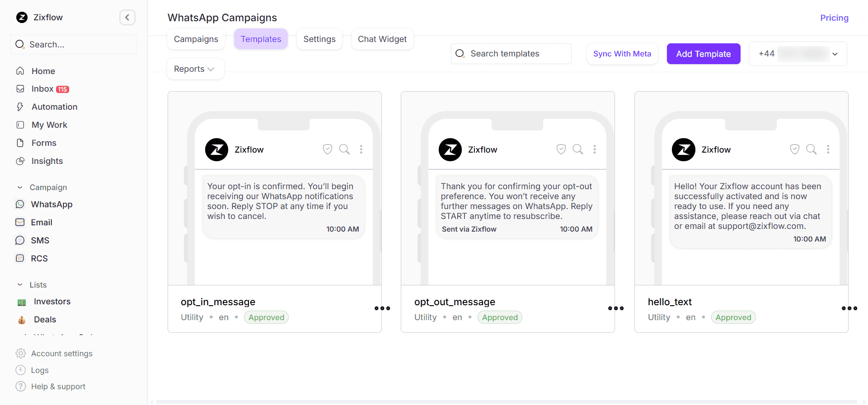Select the Templates tab
The width and height of the screenshot is (868, 405).
click(x=261, y=39)
